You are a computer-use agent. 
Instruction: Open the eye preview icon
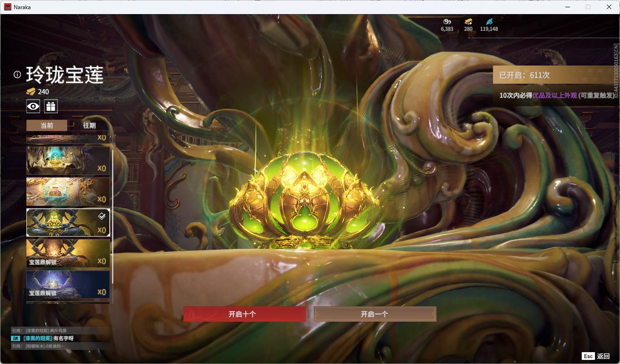(33, 106)
